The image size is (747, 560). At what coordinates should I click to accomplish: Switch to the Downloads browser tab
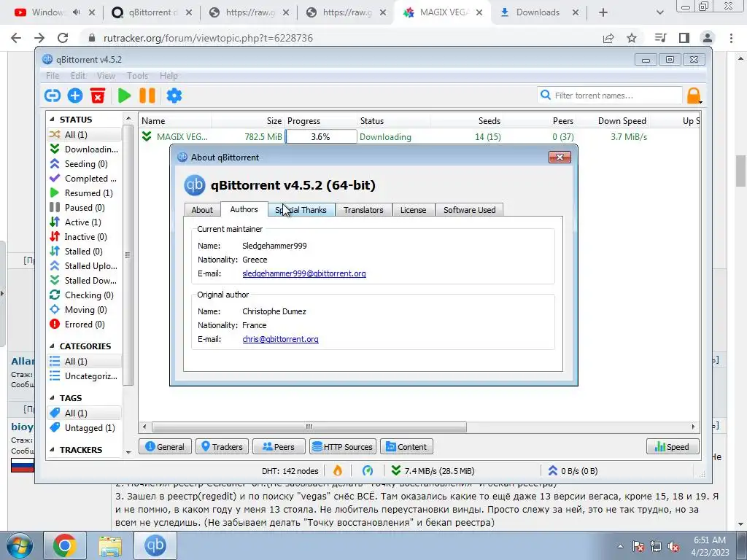point(538,13)
